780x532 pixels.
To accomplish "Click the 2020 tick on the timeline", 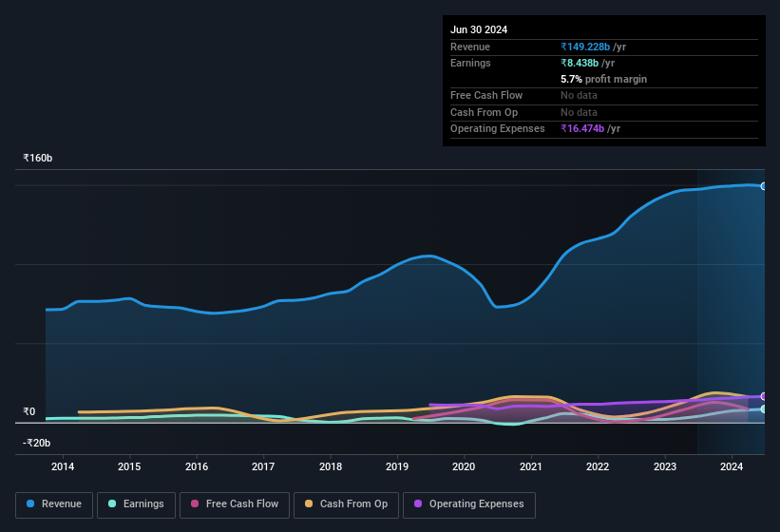I will [464, 466].
